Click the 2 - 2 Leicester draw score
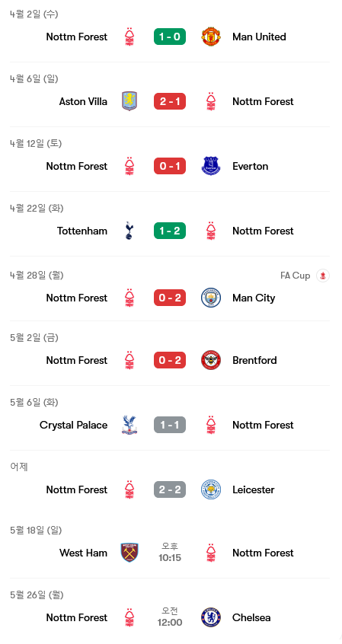This screenshot has width=342, height=644. coord(170,489)
